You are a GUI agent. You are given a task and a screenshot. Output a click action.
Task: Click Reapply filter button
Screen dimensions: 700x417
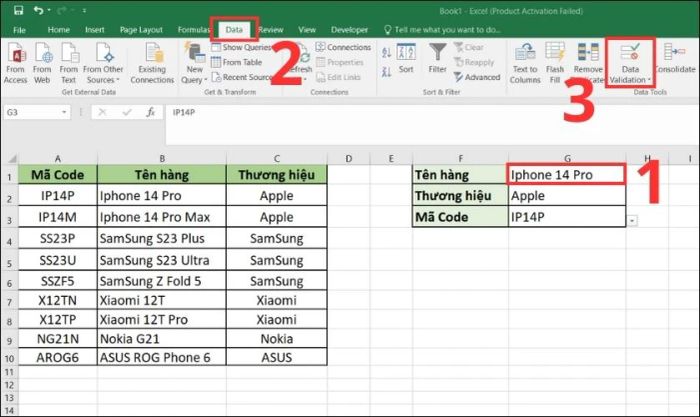tap(474, 62)
